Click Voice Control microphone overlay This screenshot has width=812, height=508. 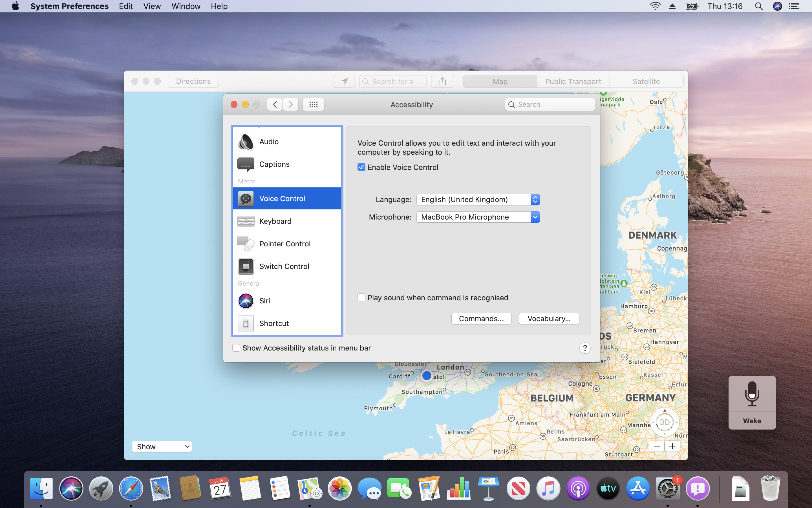[x=752, y=394]
